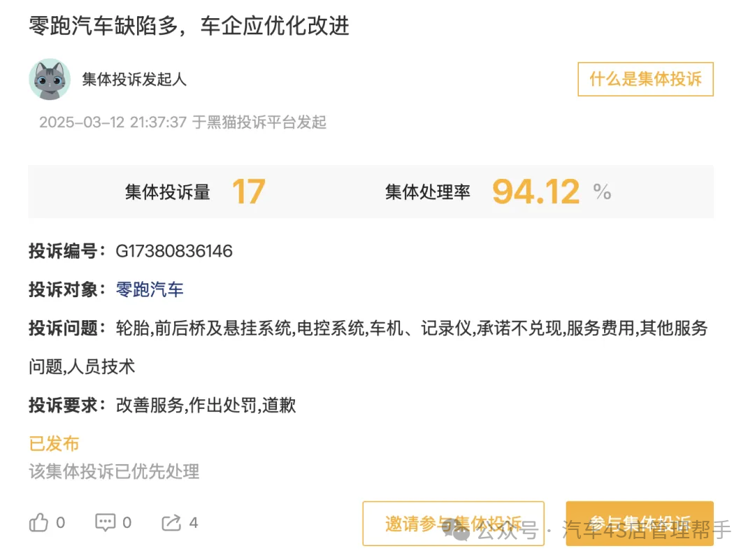Click complaint number G17380836146
The width and height of the screenshot is (755, 560).
click(x=174, y=251)
